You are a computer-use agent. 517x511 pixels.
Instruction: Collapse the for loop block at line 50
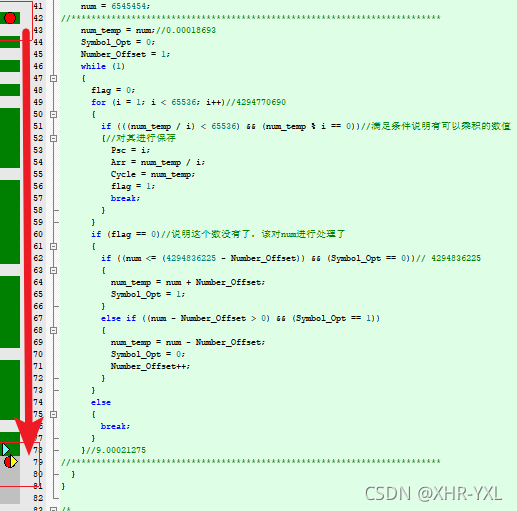click(x=53, y=114)
